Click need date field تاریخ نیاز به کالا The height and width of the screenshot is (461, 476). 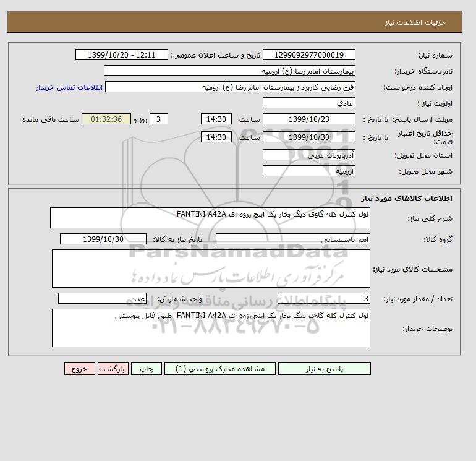coord(103,239)
